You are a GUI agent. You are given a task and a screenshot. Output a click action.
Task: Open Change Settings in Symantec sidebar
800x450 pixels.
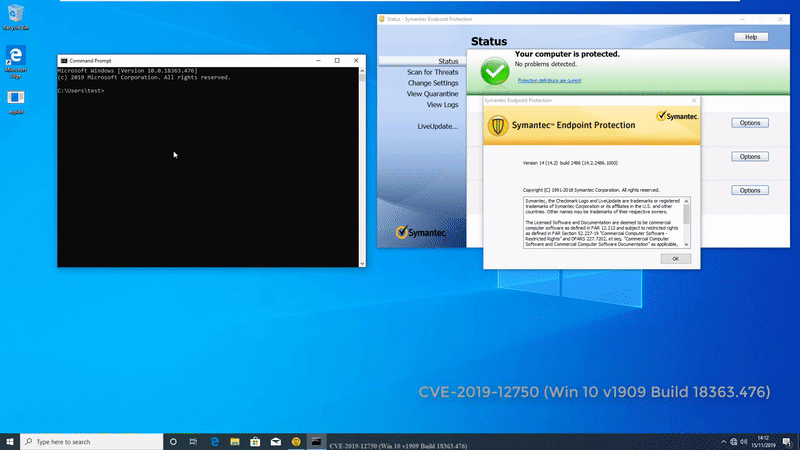tap(432, 83)
